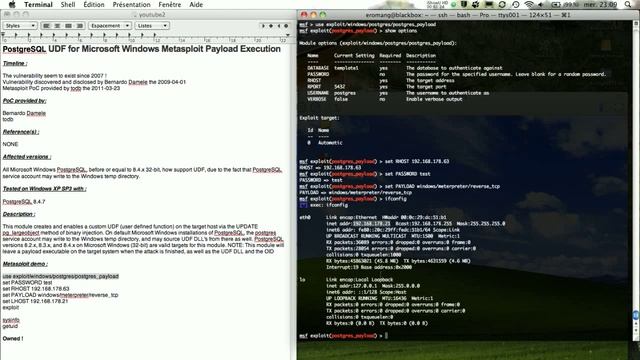Image resolution: width=640 pixels, height=360 pixels.
Task: Click the display monitor menu bar icon
Action: tap(489, 4)
